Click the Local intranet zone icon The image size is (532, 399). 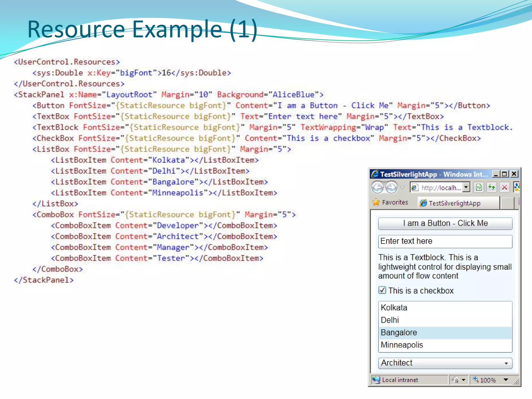tap(376, 380)
